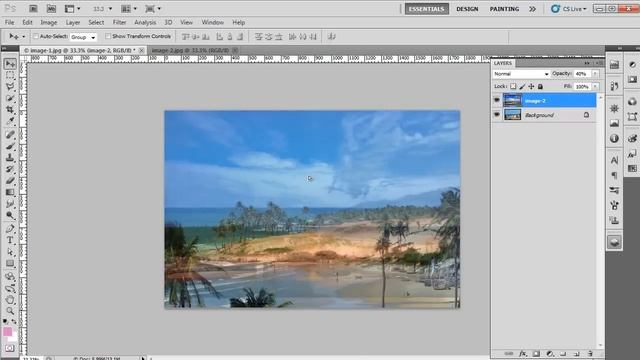Screen dimensions: 640x360
Task: Open the Fill slider arrow
Action: (596, 87)
